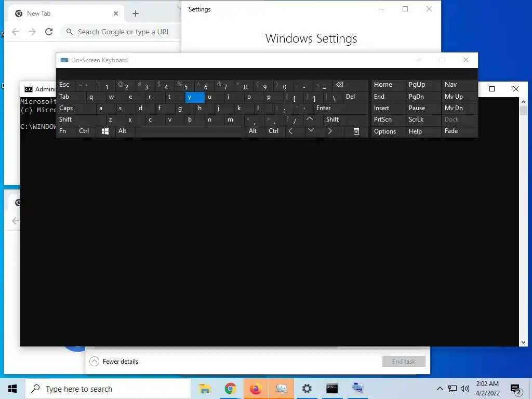Click the Insert key on On-Screen Keyboard
Viewport: 532px width, 399px height.
[388, 108]
